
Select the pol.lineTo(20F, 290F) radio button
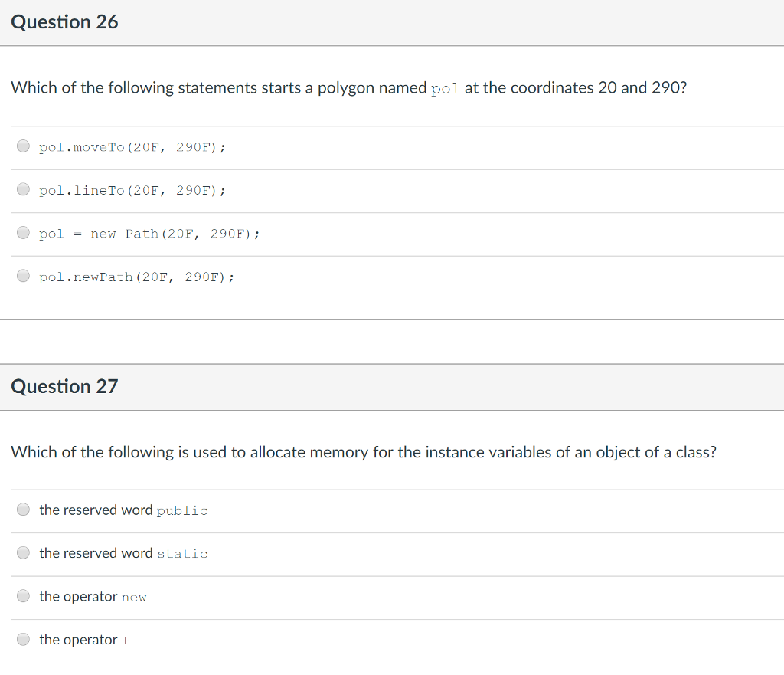[23, 189]
